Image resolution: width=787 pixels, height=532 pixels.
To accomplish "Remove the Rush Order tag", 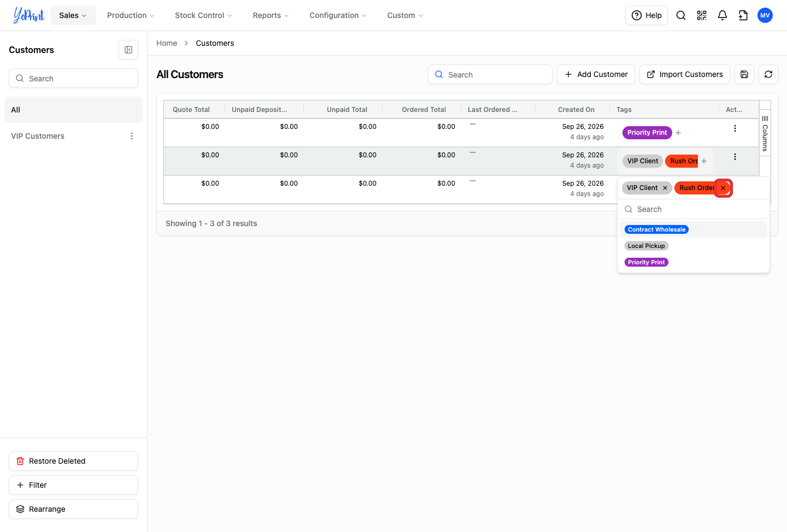I will [x=723, y=188].
